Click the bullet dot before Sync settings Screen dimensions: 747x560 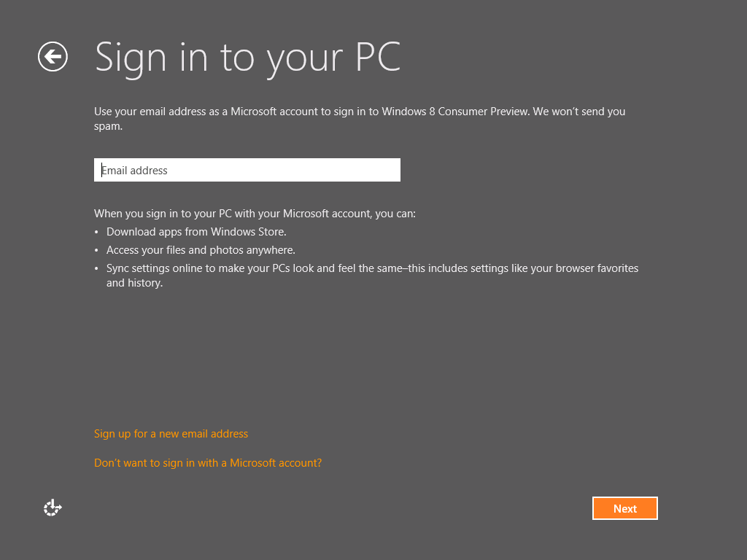point(98,269)
